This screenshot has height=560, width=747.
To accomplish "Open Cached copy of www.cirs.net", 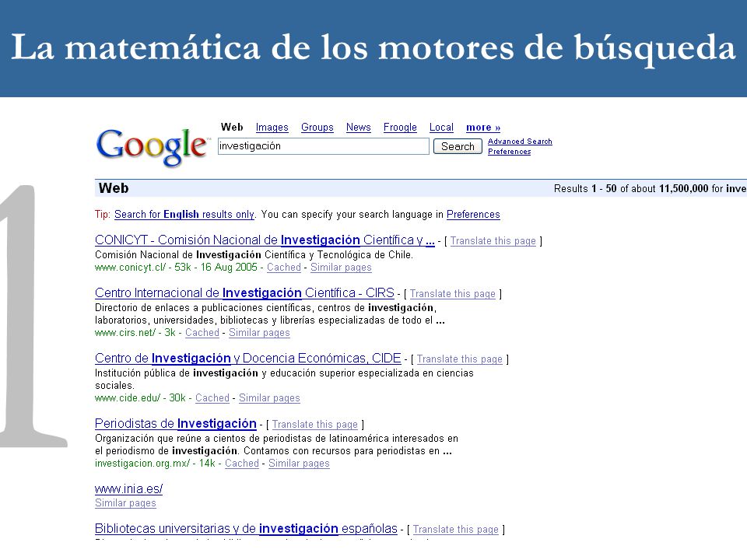I will 202,332.
